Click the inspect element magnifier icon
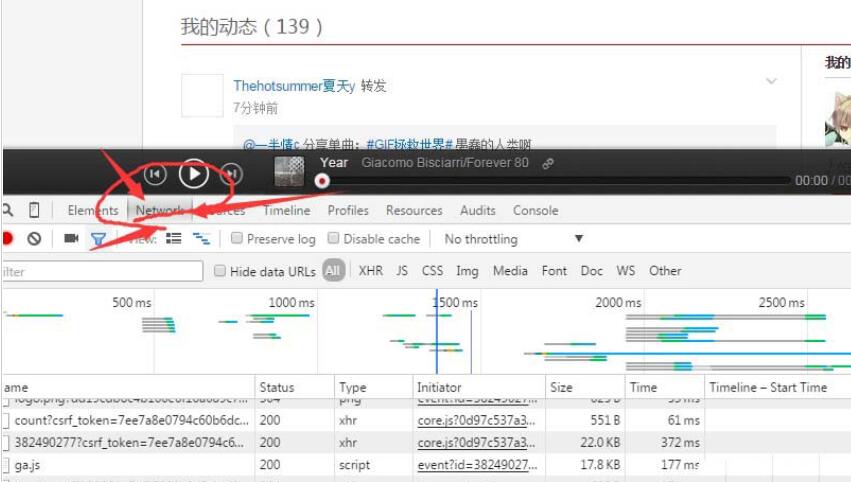851x482 pixels. coord(8,210)
